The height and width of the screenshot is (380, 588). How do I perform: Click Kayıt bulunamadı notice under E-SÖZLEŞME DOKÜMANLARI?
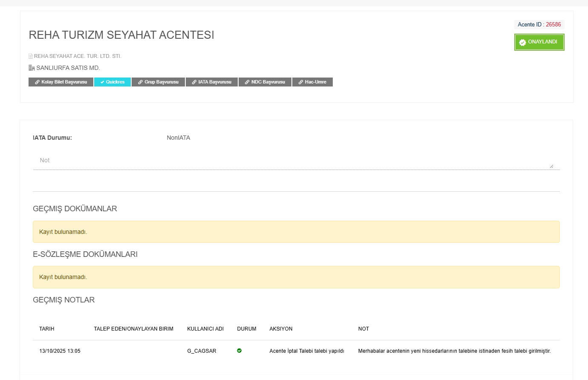click(296, 277)
